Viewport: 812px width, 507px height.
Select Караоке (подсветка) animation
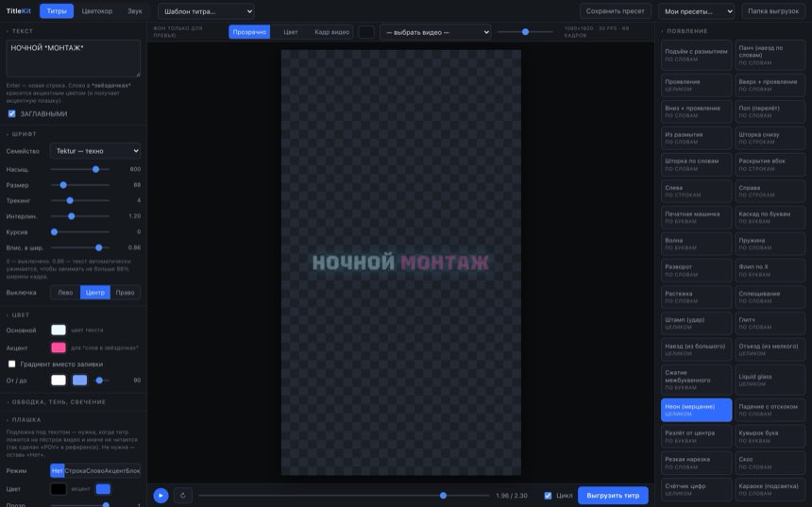770,489
